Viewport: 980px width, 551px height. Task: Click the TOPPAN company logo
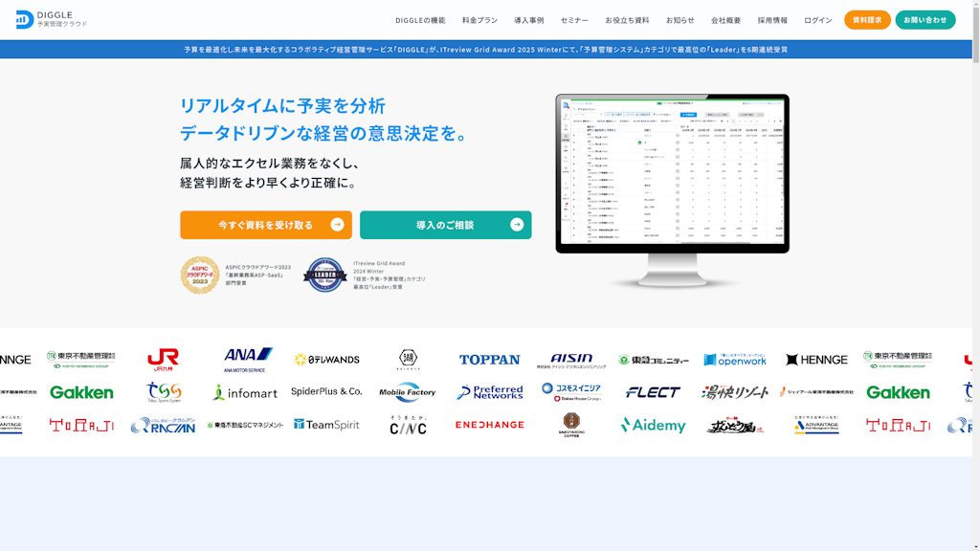pyautogui.click(x=489, y=360)
